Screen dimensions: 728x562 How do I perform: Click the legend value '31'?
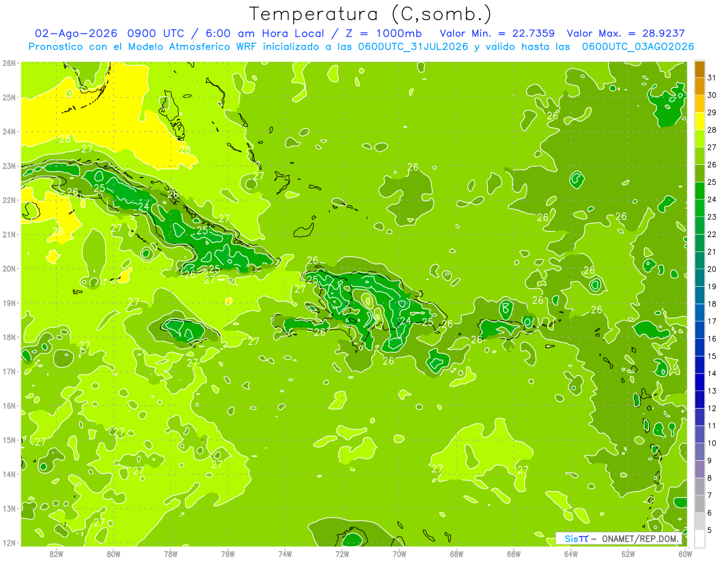coord(712,78)
